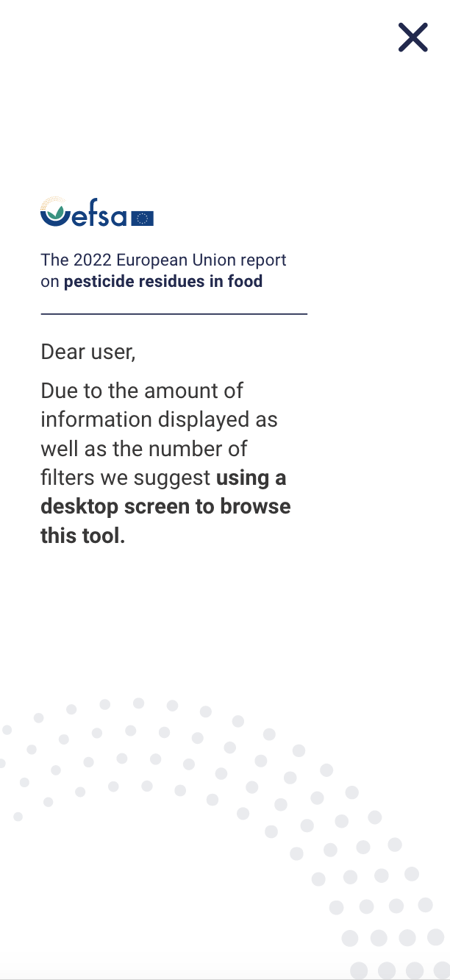Click the bold "this tool." text
Screen dimensions: 450x980
click(x=83, y=536)
